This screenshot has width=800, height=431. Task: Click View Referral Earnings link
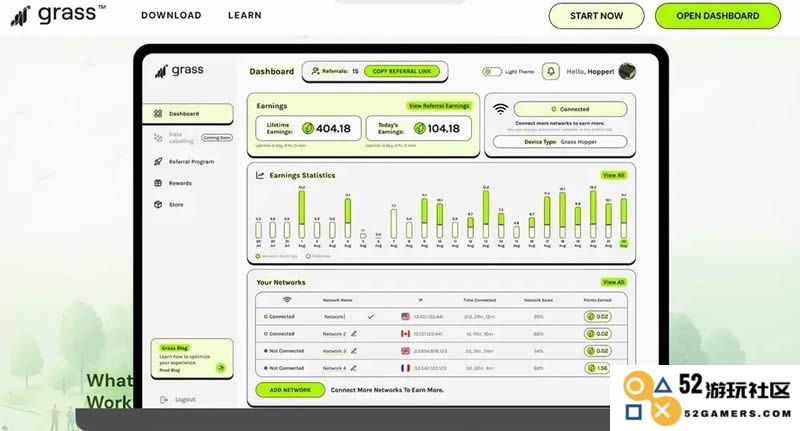tap(439, 106)
